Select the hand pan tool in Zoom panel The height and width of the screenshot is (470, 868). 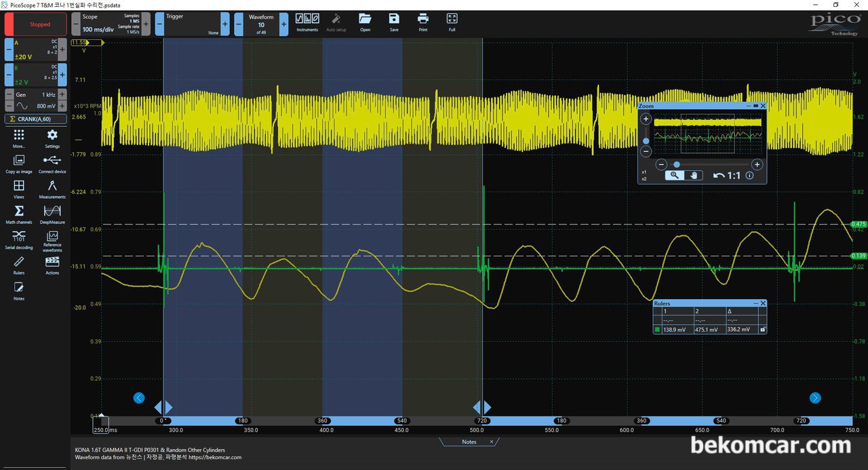click(693, 175)
